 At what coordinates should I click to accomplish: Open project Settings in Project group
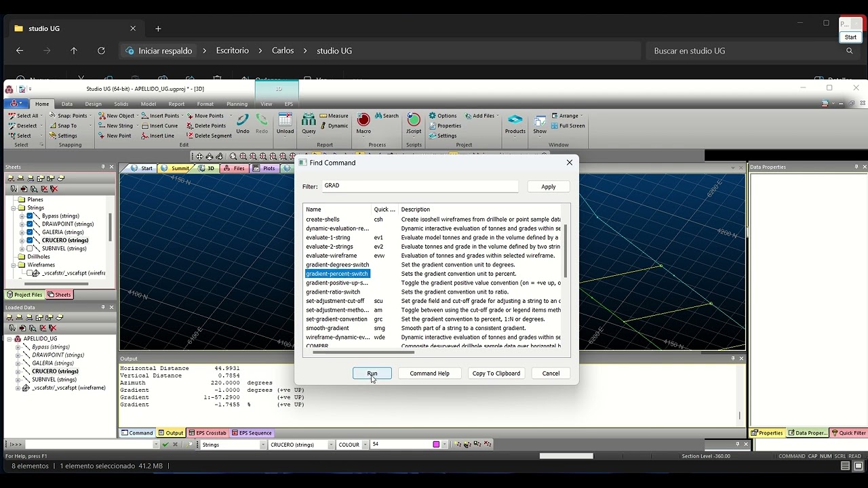point(443,136)
